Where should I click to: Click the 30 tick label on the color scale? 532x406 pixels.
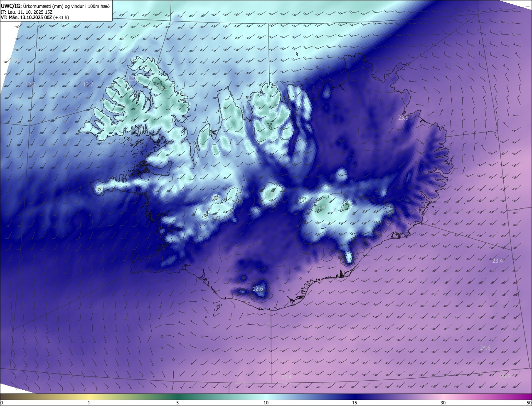443,403
